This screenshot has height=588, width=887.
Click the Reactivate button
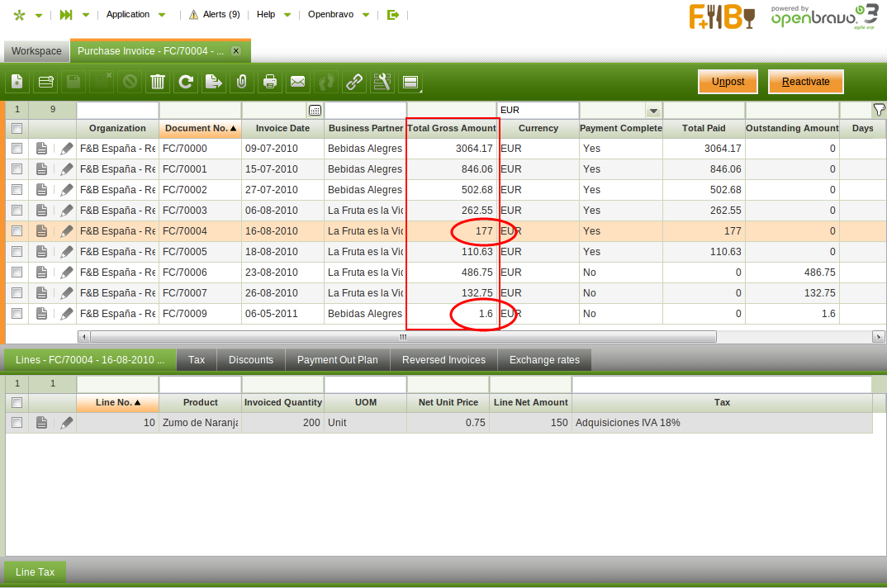click(x=805, y=82)
